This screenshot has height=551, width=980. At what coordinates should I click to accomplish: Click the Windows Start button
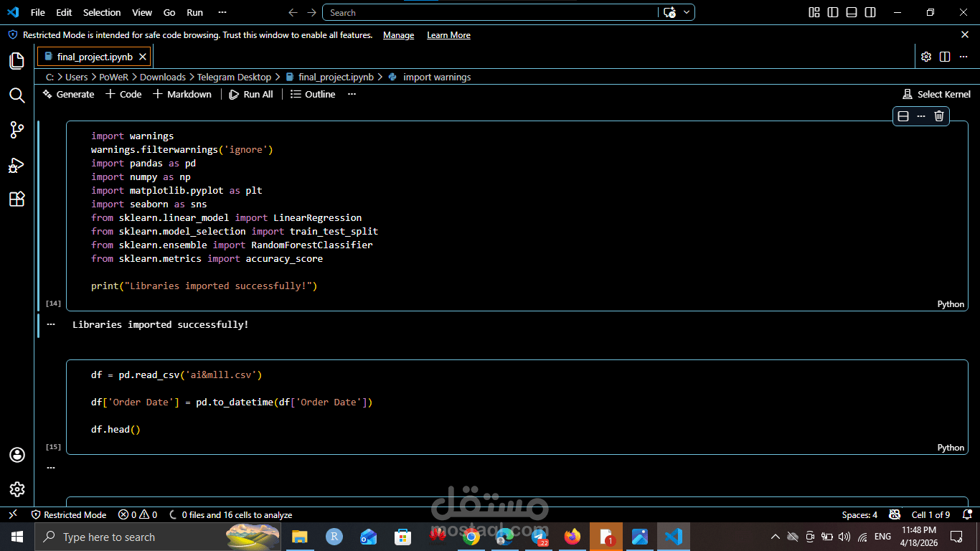(x=17, y=537)
